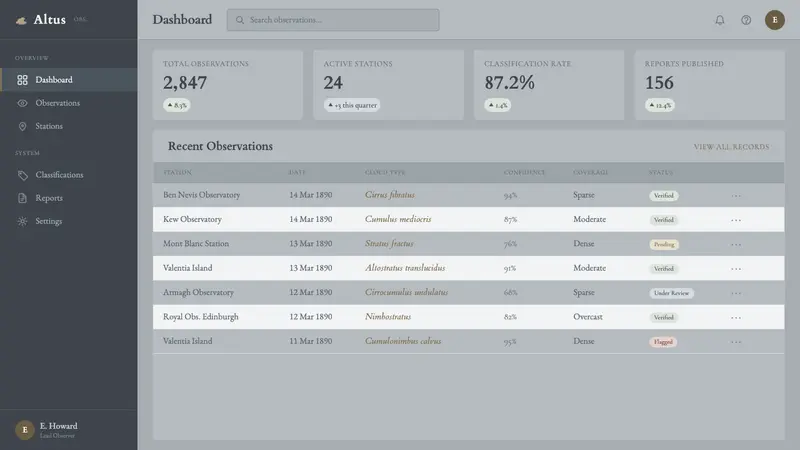Click the Reports Published 156 value
800x450 pixels.
(659, 83)
